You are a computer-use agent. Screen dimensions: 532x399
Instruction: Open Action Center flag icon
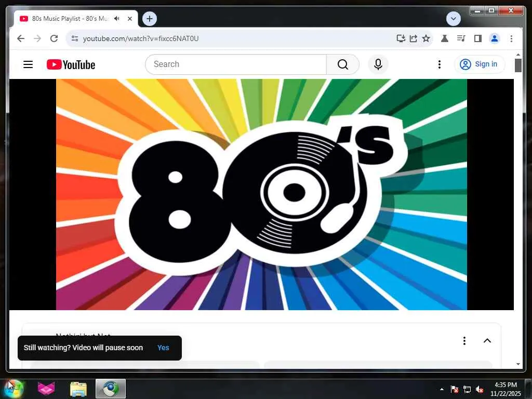[454, 389]
